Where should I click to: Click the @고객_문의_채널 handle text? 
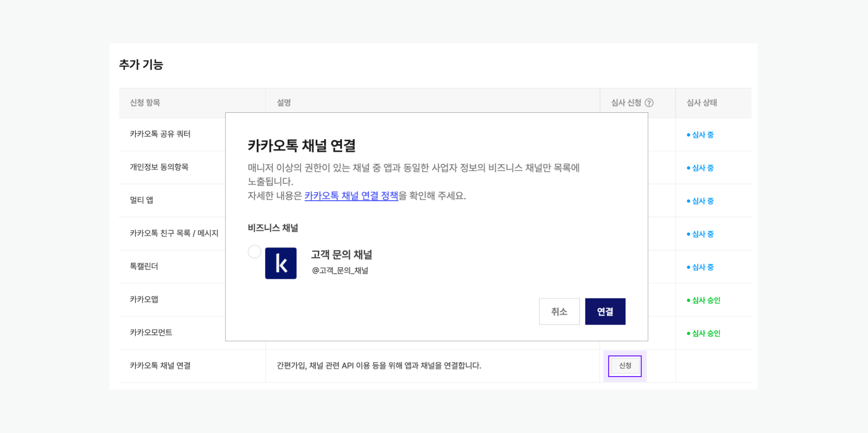point(340,270)
